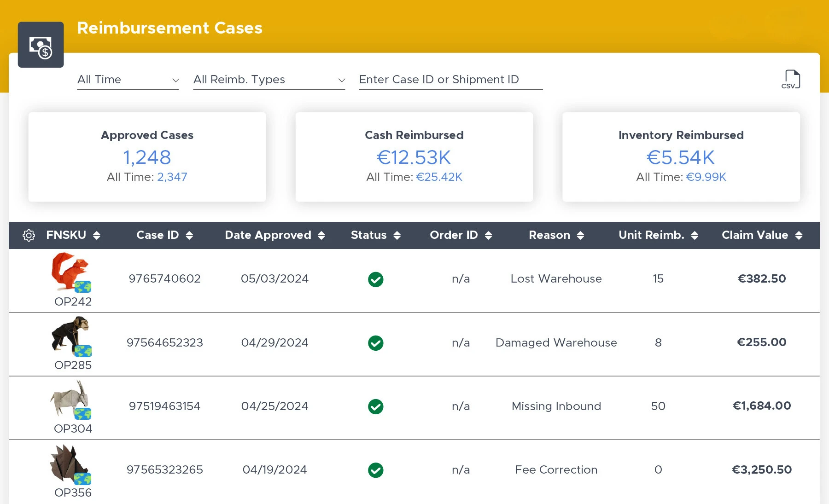
Task: Click globe marketplace badge on OP356 product
Action: point(83,479)
